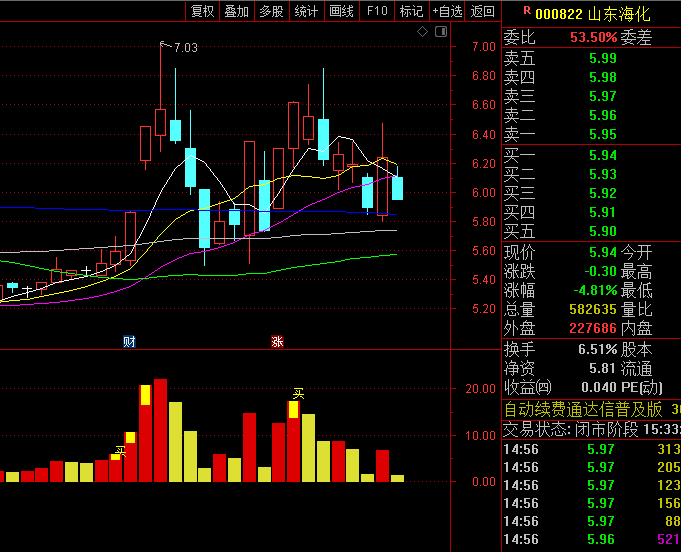The height and width of the screenshot is (552, 681).
Task: Click the R badge beside stock code
Action: click(x=527, y=11)
